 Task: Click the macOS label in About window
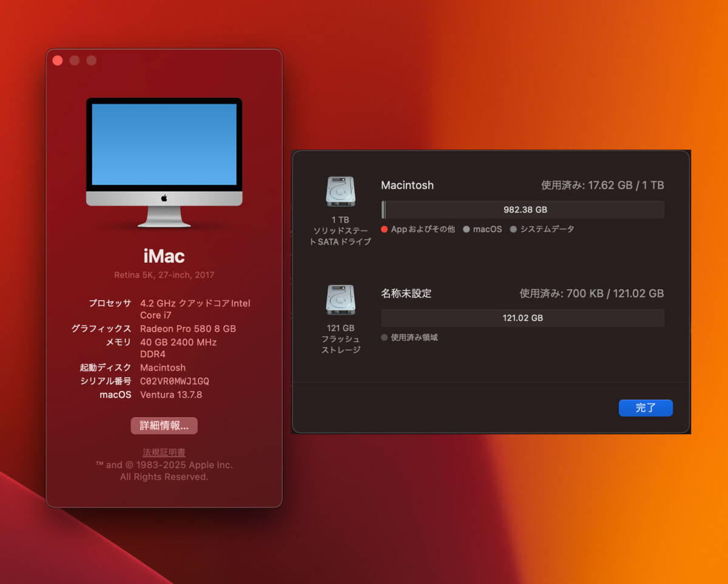[115, 395]
